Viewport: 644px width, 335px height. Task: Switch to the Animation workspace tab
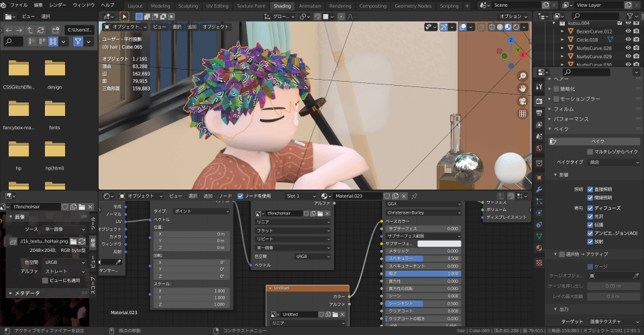[x=310, y=6]
